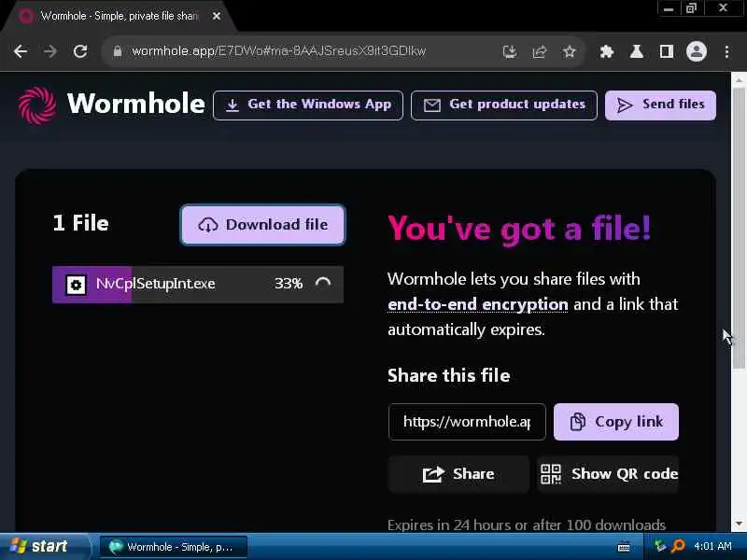Click the Send files button

[660, 105]
